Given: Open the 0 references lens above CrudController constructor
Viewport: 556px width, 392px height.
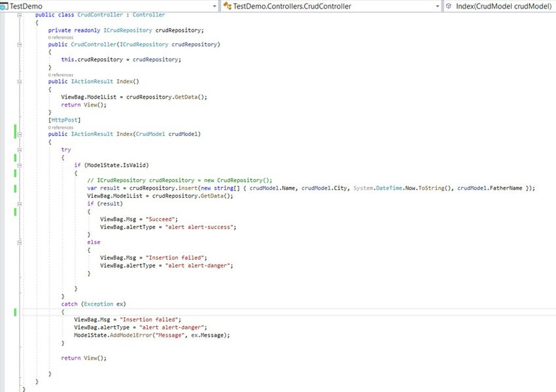Looking at the screenshot, I should tap(61, 37).
